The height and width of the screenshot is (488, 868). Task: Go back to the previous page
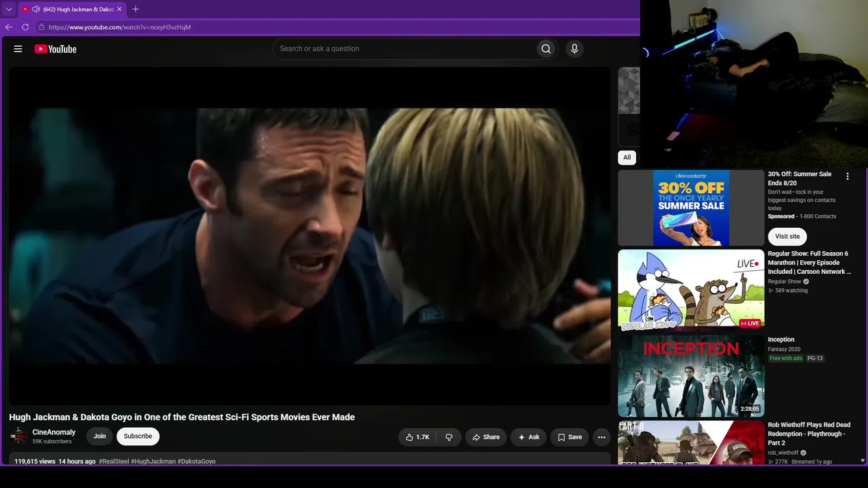tap(9, 27)
